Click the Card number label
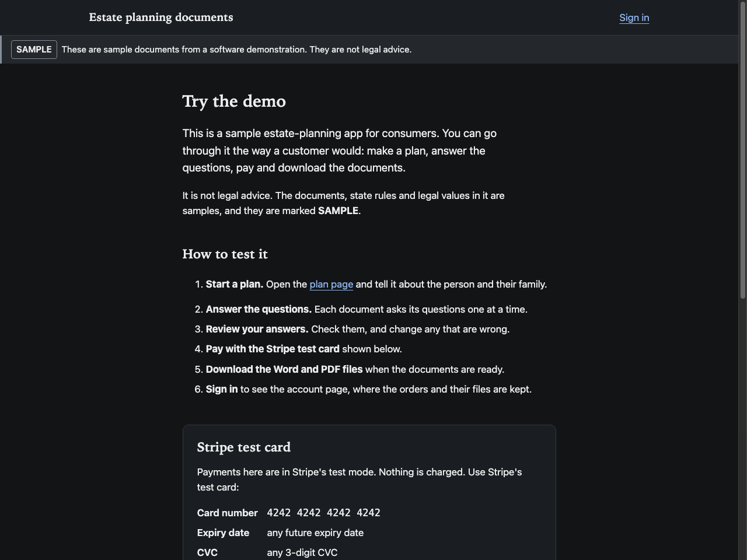 (228, 513)
